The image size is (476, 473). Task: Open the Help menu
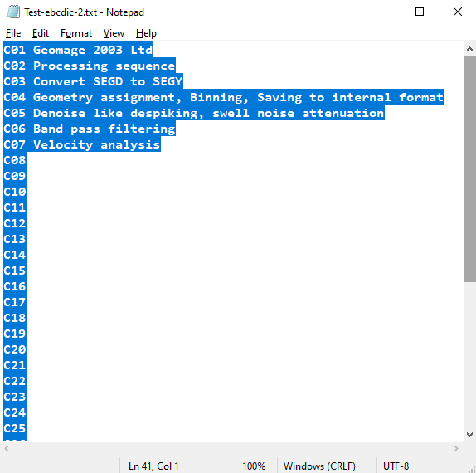click(x=146, y=33)
